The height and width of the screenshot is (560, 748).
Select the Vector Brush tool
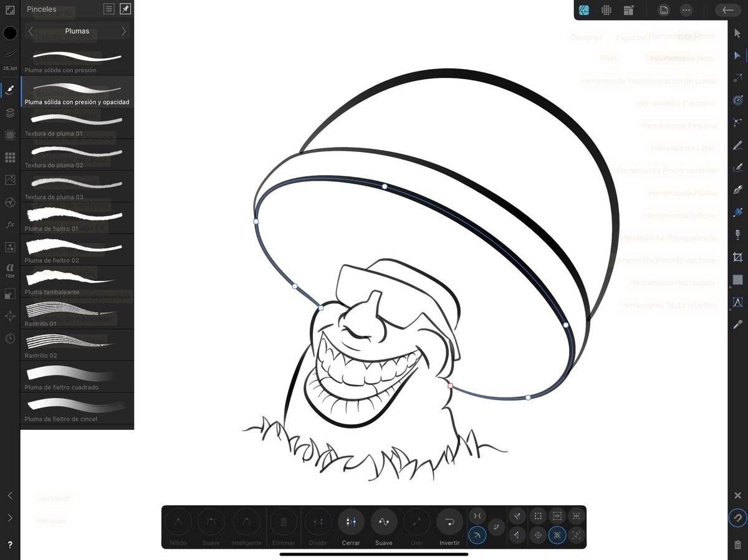click(x=738, y=168)
